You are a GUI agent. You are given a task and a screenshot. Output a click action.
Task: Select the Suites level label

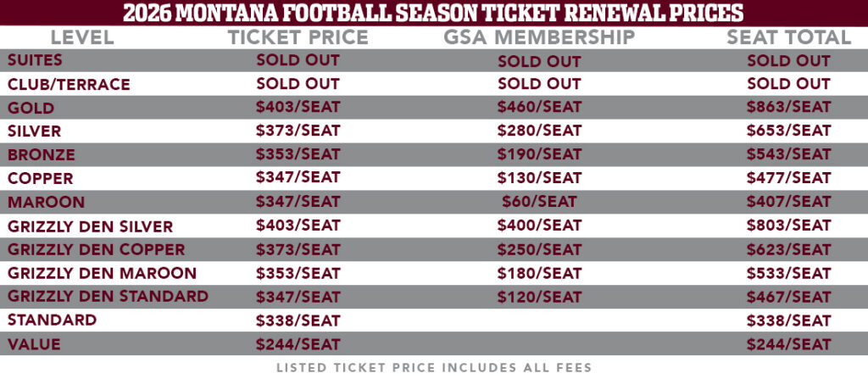tap(34, 60)
